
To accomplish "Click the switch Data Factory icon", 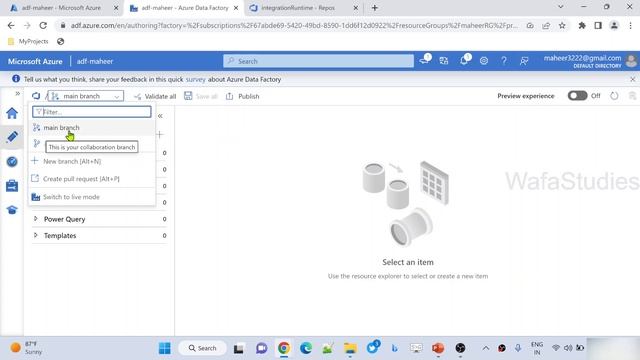I will point(444,61).
